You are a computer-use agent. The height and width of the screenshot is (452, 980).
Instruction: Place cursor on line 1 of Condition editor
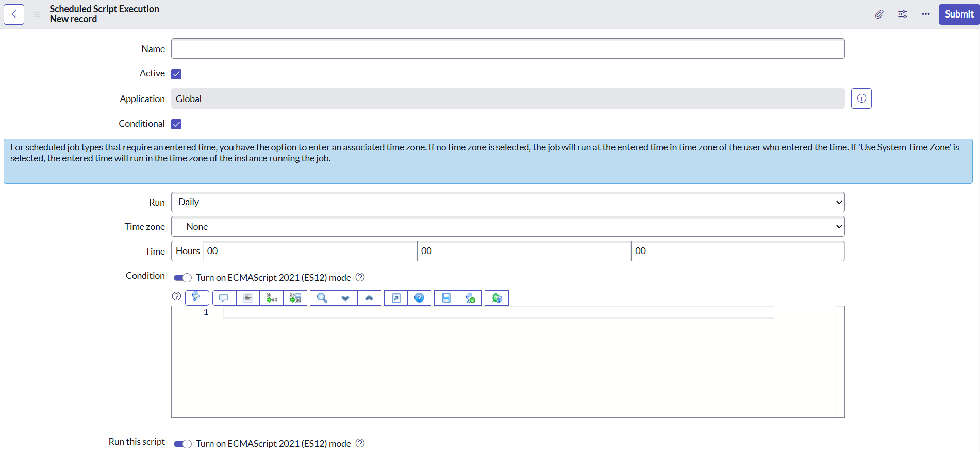(x=498, y=312)
